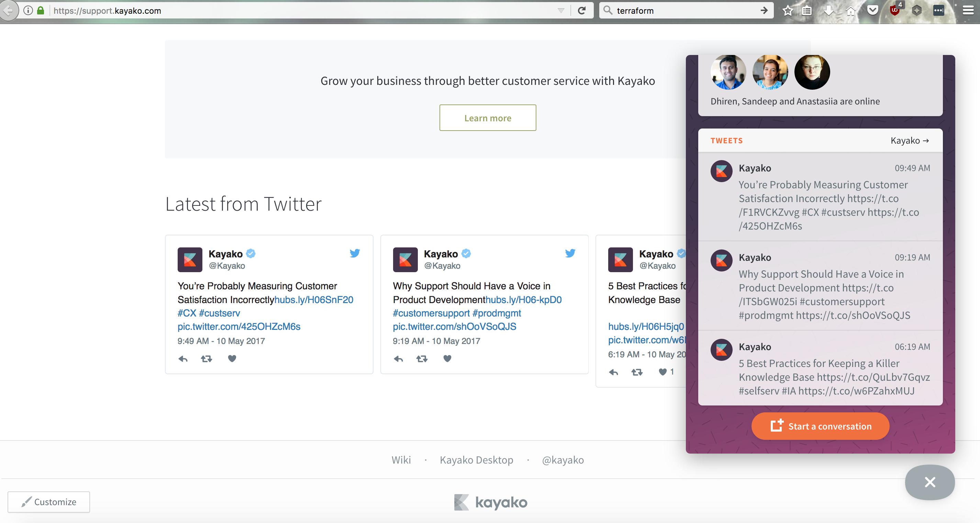The height and width of the screenshot is (523, 980).
Task: Click the Wiki footer link
Action: click(401, 460)
